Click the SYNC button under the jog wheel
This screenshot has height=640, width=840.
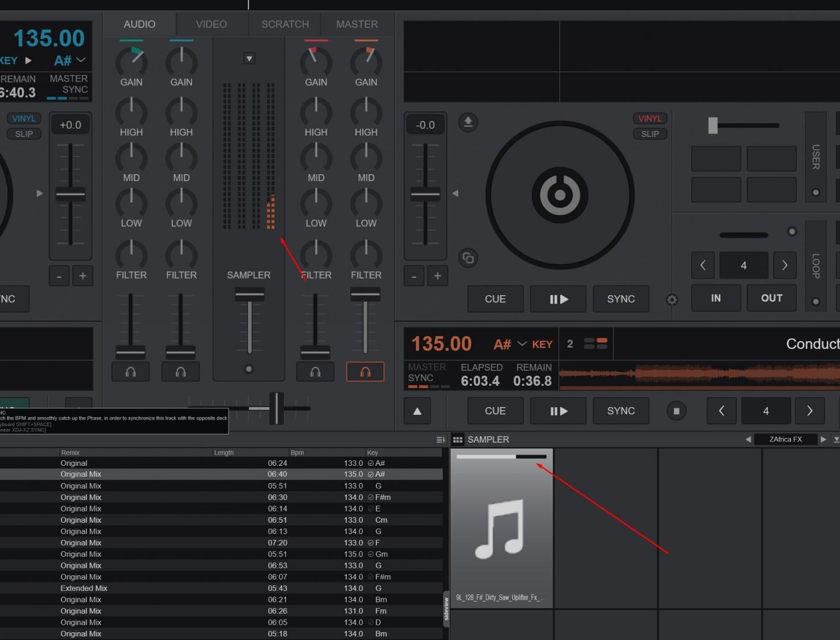click(x=621, y=299)
